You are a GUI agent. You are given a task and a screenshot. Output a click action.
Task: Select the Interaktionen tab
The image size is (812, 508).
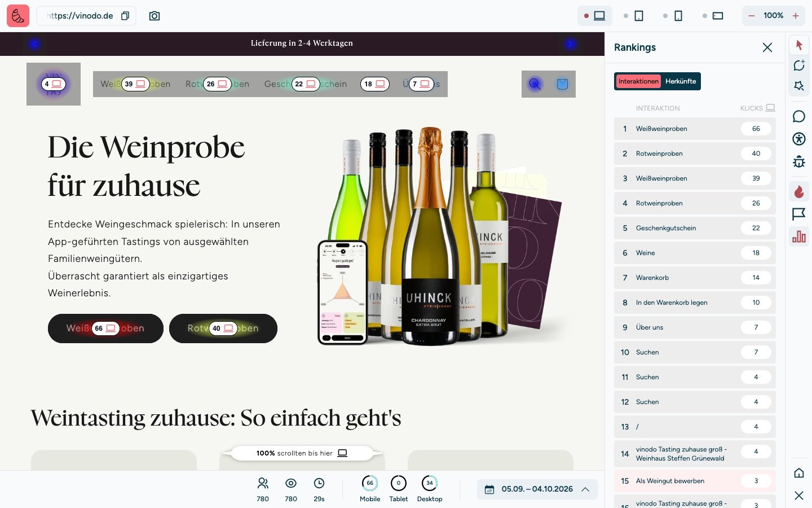(638, 81)
